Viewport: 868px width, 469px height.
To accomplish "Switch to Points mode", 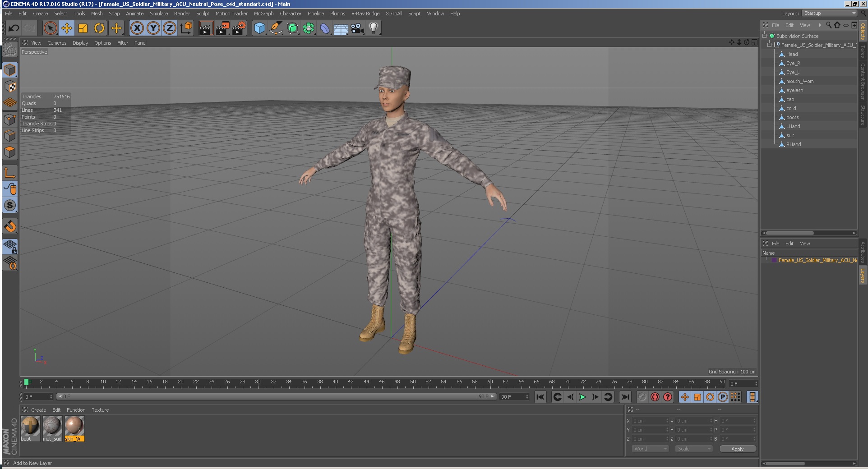I will click(x=10, y=120).
